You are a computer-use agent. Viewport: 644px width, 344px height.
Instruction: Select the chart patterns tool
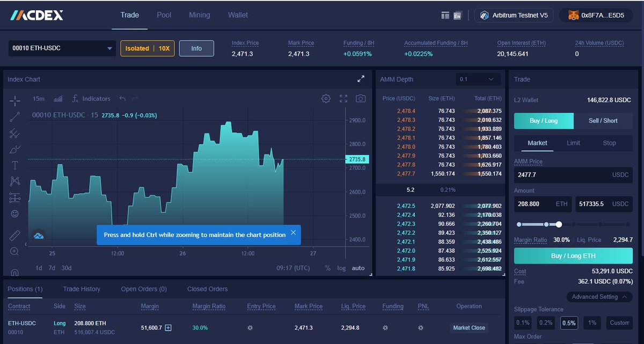(15, 181)
